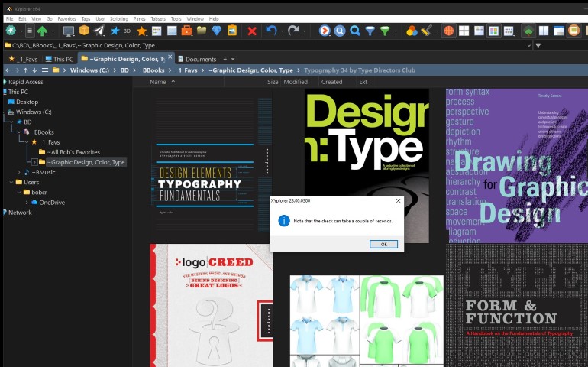This screenshot has width=588, height=367.
Task: Click the paintbrush toolbar icon
Action: (x=426, y=31)
